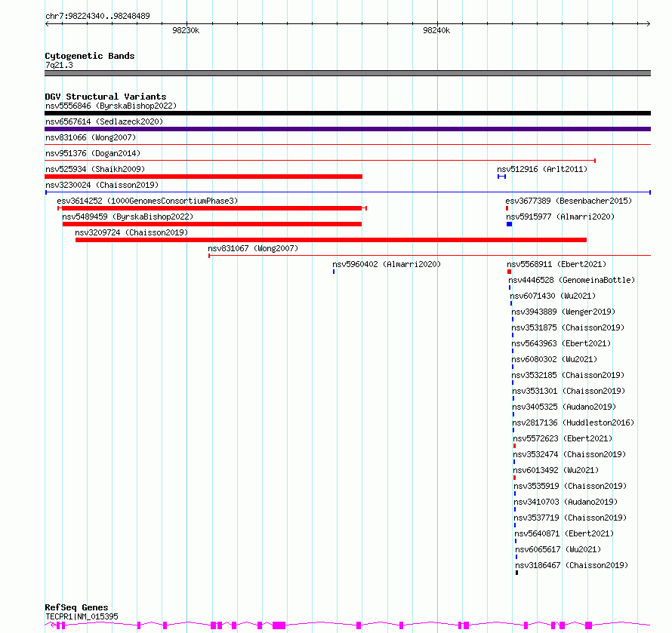Viewport: 672px width, 633px height.
Task: Open nsv3405325 (Audano2019) label
Action: pyautogui.click(x=564, y=407)
